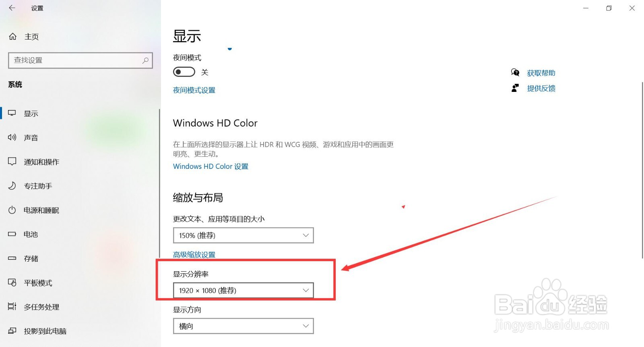Screen dimensions: 644x347
Task: Open the 主页 home icon
Action: coord(13,37)
